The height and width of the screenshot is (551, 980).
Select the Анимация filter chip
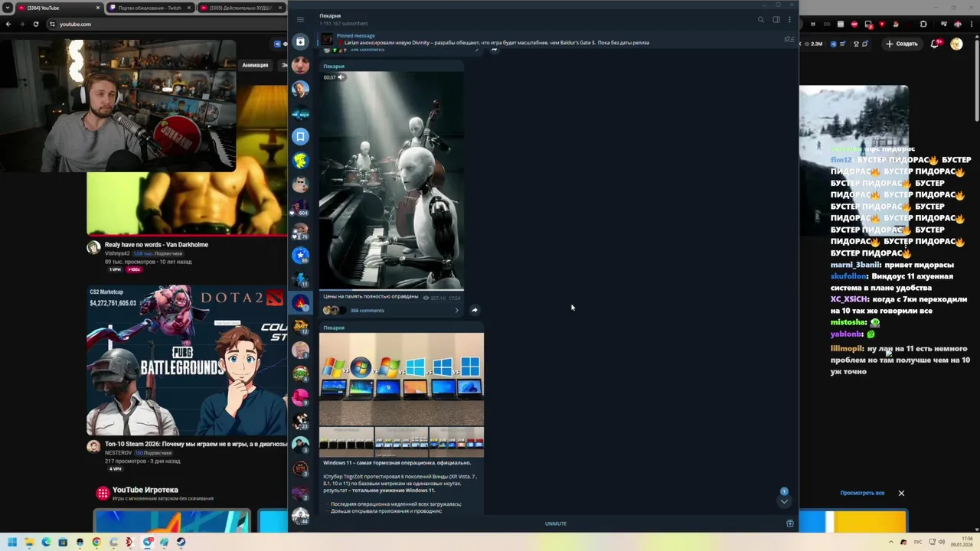coord(255,65)
